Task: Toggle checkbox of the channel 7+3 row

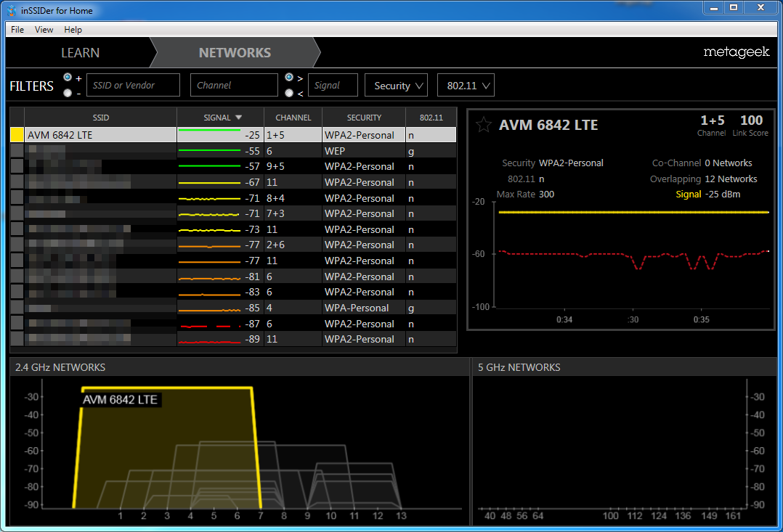Action: click(17, 213)
